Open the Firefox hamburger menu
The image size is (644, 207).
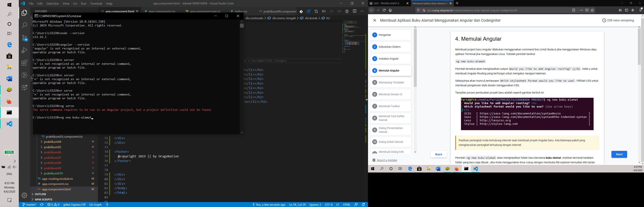tap(641, 10)
